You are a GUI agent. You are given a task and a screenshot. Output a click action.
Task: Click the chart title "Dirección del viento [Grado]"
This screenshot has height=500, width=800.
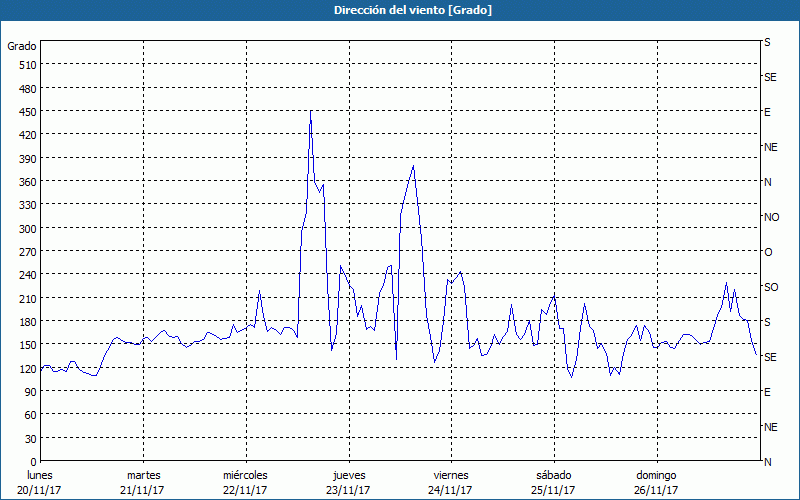click(399, 10)
